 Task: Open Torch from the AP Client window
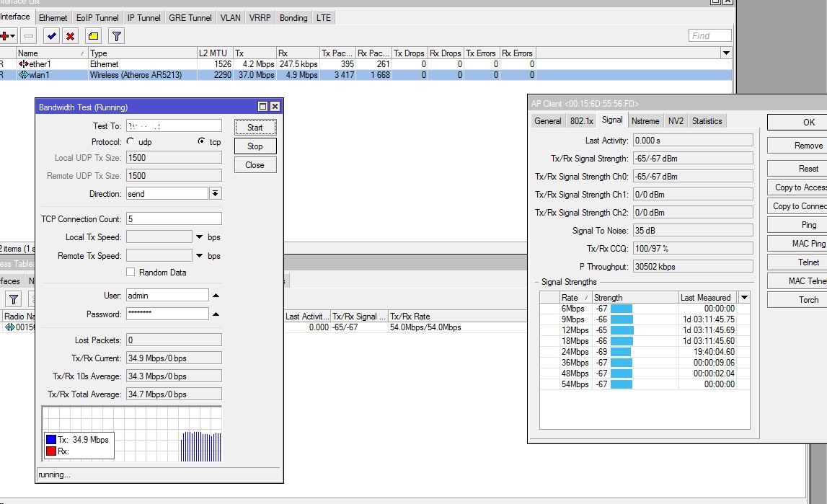798,299
